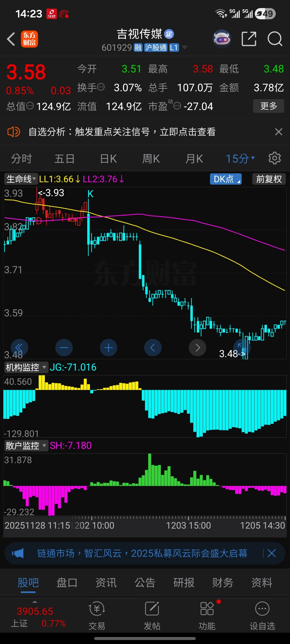Open the Eastmoney logo icon

pyautogui.click(x=30, y=39)
